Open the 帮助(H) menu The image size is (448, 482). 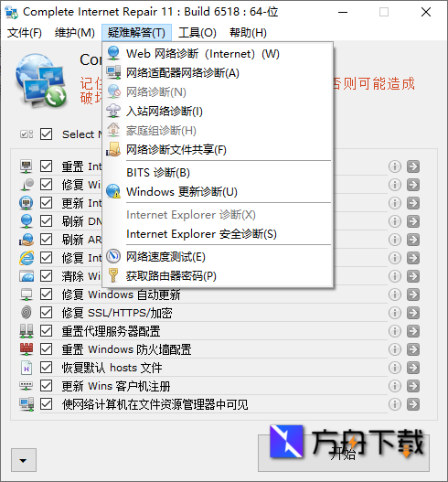pyautogui.click(x=248, y=33)
